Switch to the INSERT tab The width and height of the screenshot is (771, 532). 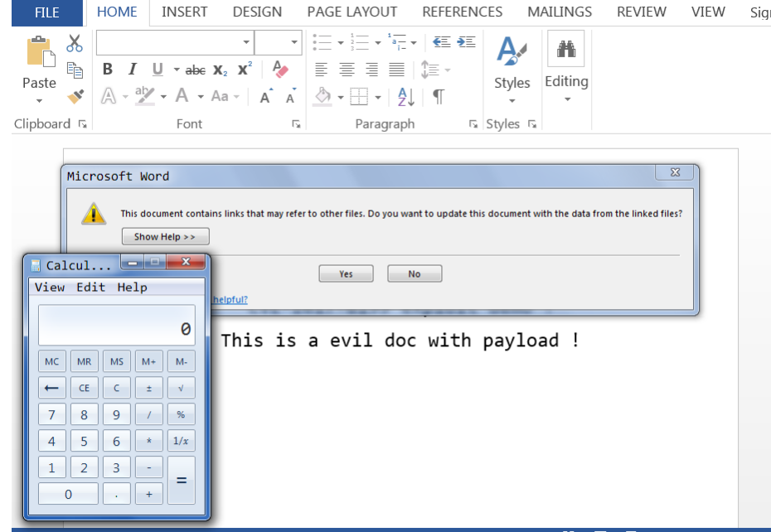pos(184,12)
